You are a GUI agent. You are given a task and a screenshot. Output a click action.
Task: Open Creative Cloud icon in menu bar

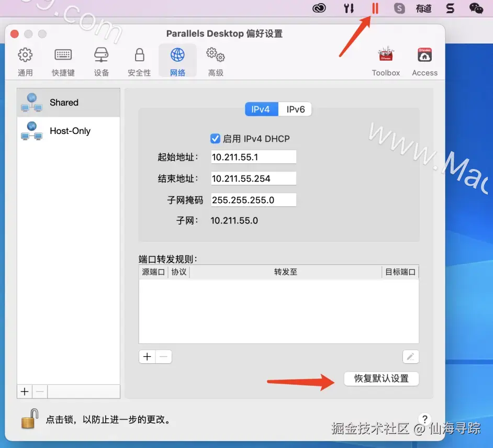click(319, 8)
